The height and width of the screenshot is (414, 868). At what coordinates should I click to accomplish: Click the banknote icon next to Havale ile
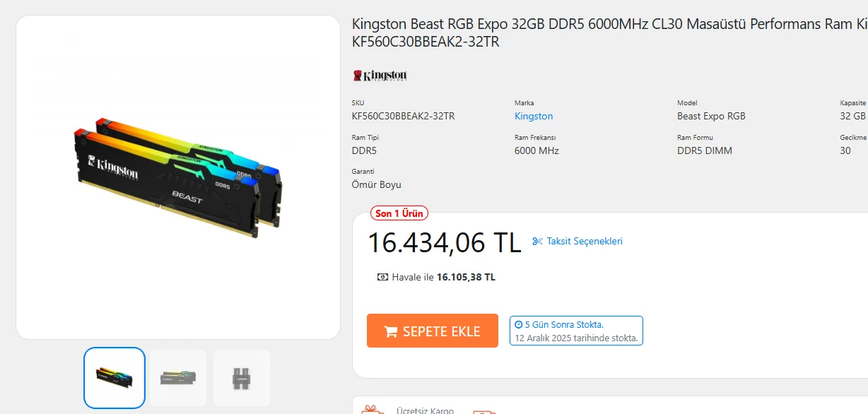[382, 278]
